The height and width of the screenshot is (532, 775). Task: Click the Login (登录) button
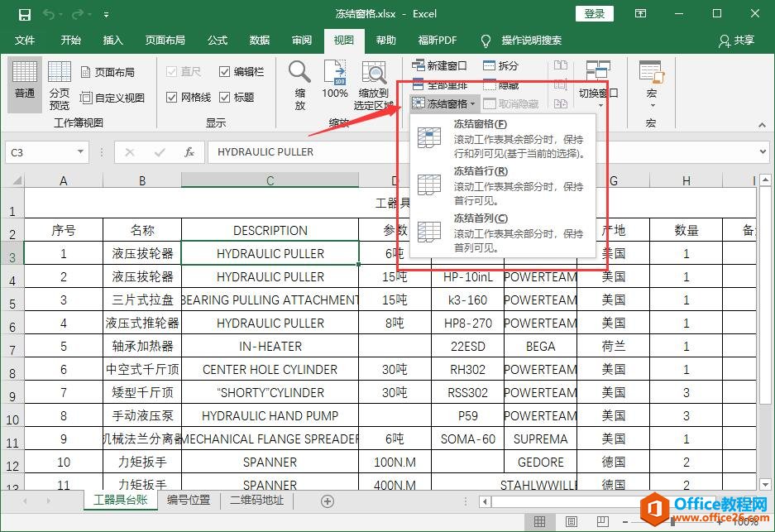(x=594, y=14)
